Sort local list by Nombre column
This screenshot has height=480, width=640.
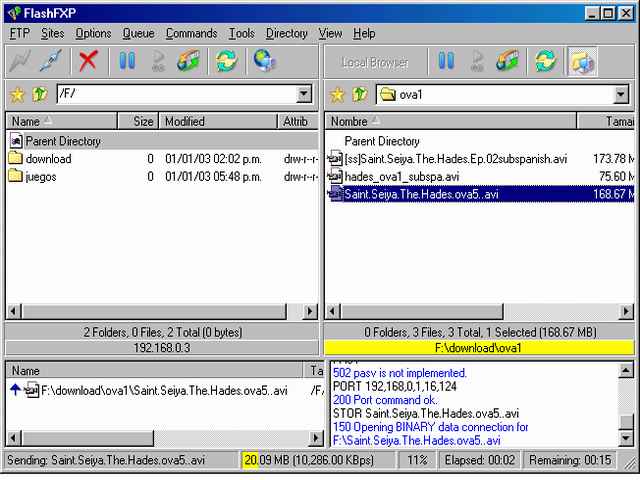451,121
